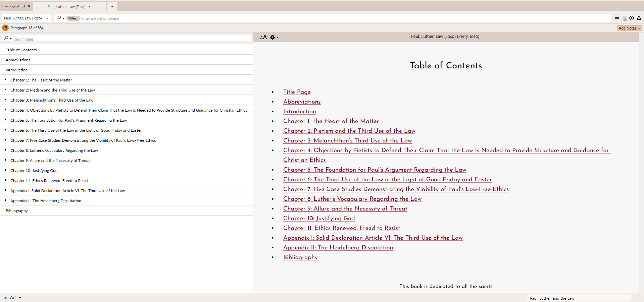
Task: Click the magnifier icon in Search titles box
Action: tap(6, 39)
